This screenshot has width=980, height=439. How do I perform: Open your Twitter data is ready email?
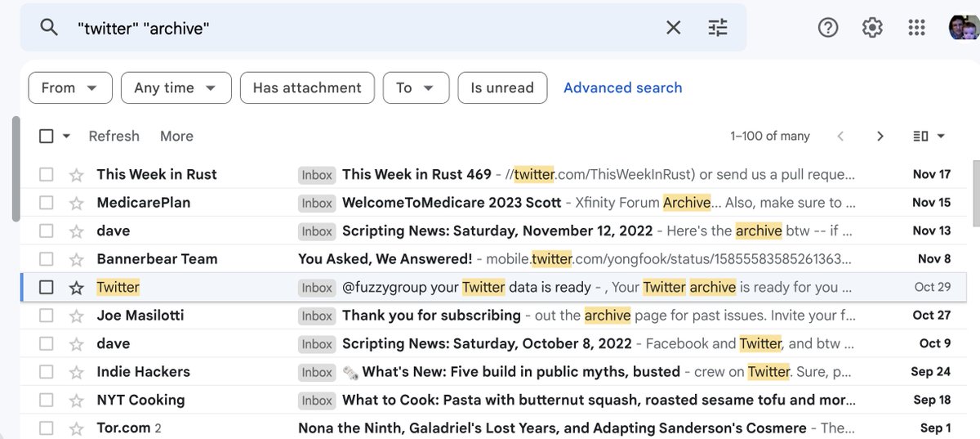tap(493, 287)
